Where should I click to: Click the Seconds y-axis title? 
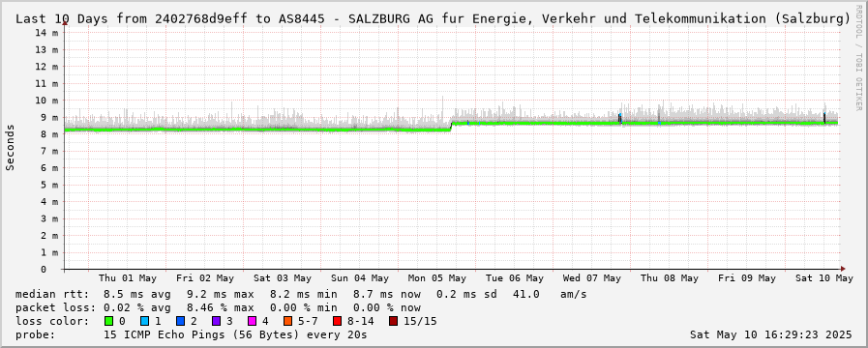[10, 147]
